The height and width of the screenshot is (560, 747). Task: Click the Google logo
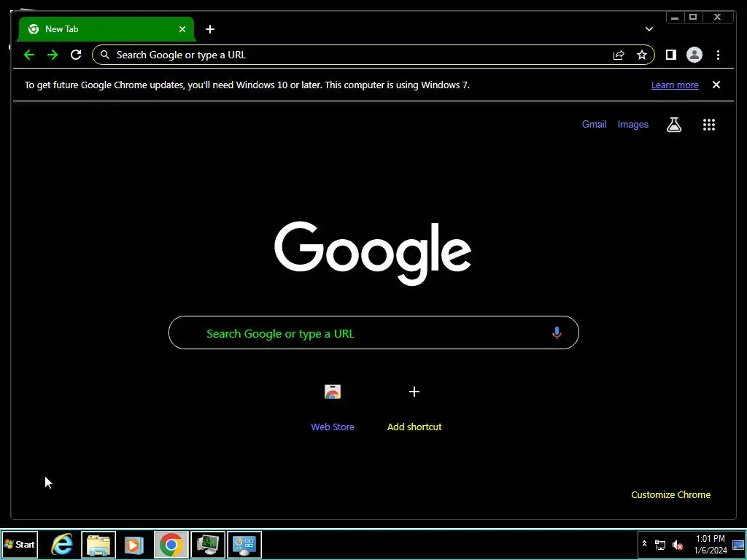pos(373,253)
